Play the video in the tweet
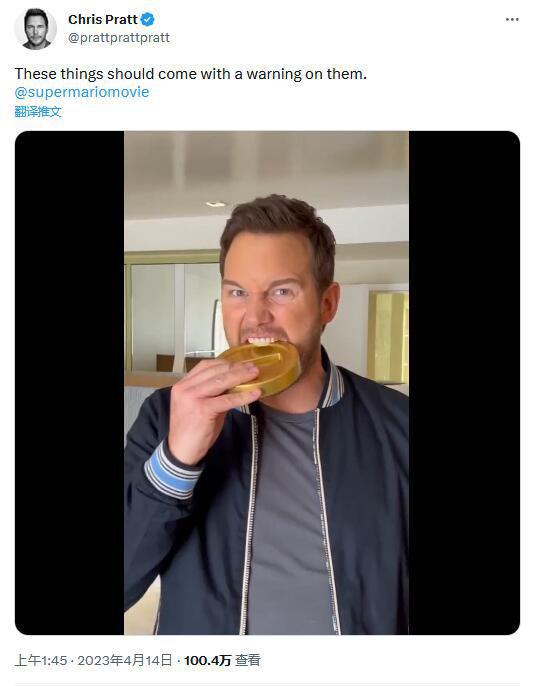533x686 pixels. (267, 383)
